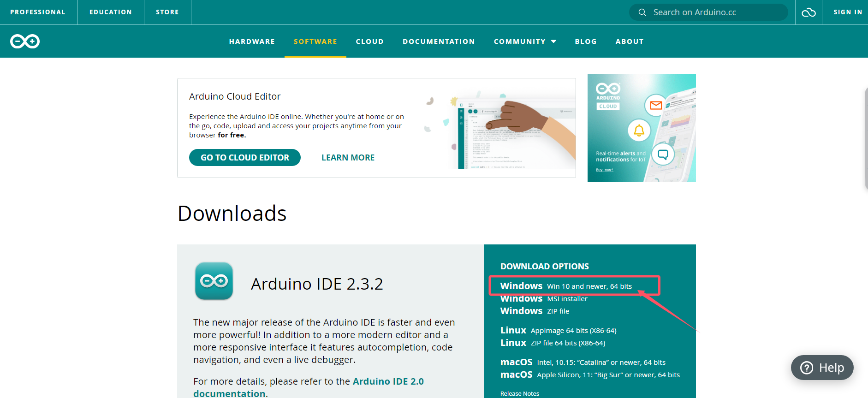Open the Cloud menu item
Image resolution: width=868 pixels, height=398 pixels.
[x=370, y=42]
